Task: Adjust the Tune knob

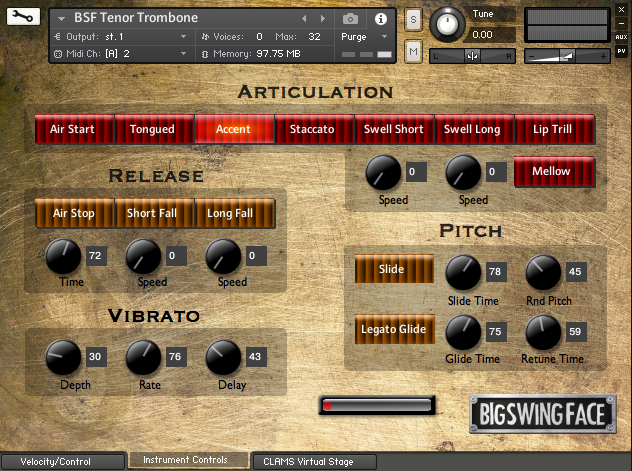Action: click(447, 24)
